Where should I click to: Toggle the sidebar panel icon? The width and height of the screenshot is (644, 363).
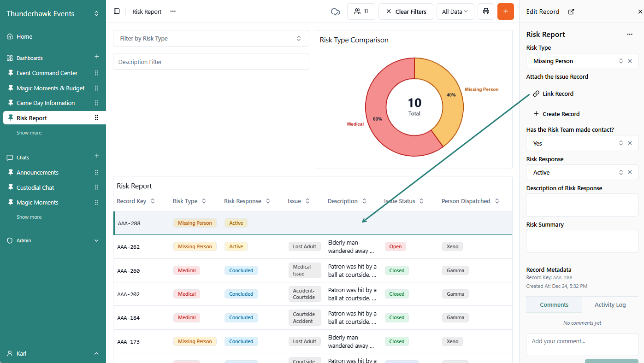tap(117, 12)
